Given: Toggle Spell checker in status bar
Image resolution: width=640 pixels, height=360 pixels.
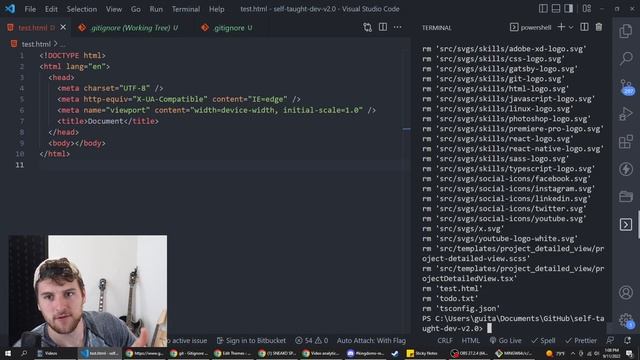Looking at the screenshot, I should click(543, 340).
